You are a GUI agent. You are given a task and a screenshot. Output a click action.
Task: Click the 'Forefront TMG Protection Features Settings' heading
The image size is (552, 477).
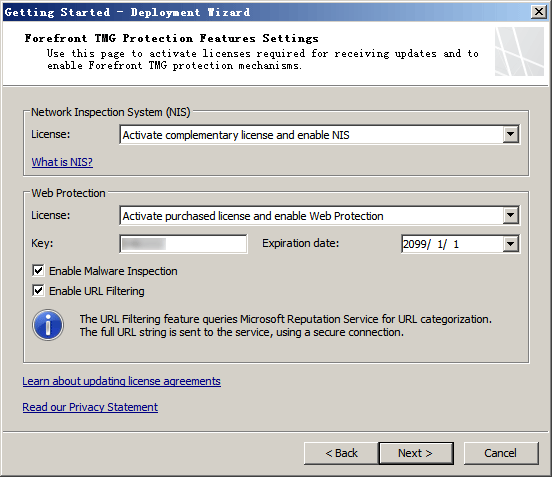point(171,38)
